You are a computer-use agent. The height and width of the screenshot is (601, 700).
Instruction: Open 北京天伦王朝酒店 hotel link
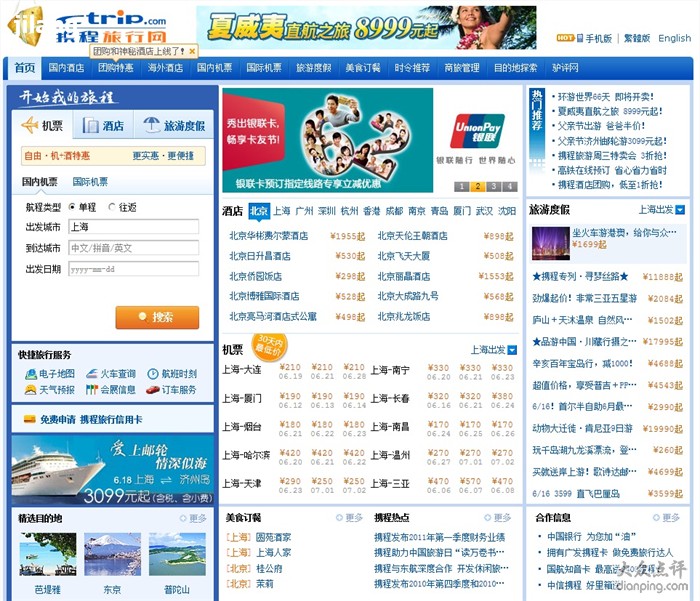point(412,236)
